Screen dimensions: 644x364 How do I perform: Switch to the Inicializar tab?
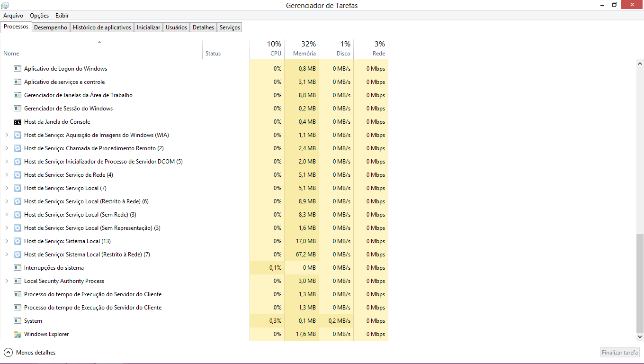click(149, 27)
